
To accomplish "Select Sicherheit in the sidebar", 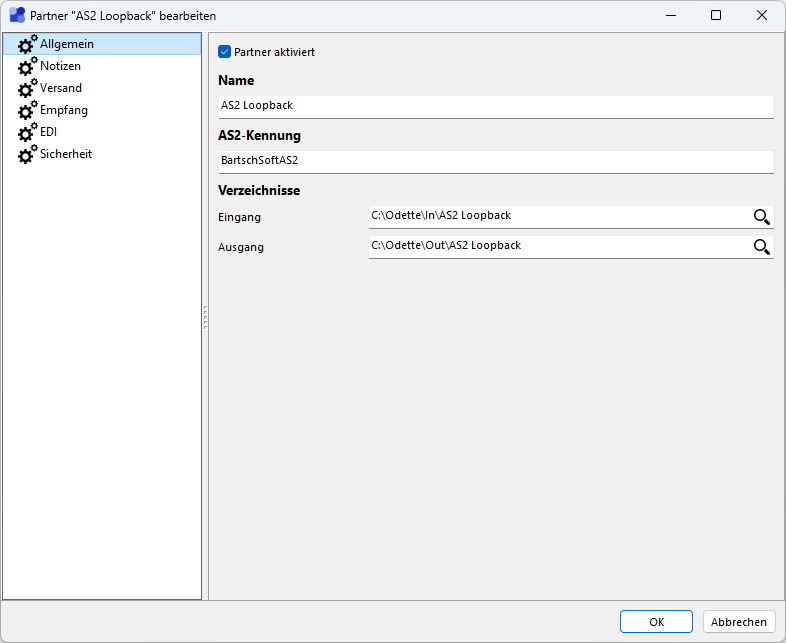I will click(66, 154).
